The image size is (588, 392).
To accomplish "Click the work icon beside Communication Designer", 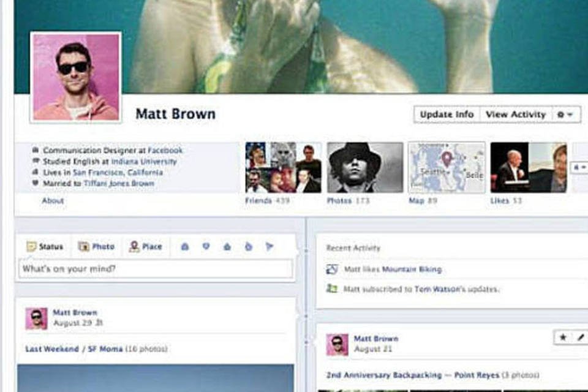I will [x=36, y=150].
